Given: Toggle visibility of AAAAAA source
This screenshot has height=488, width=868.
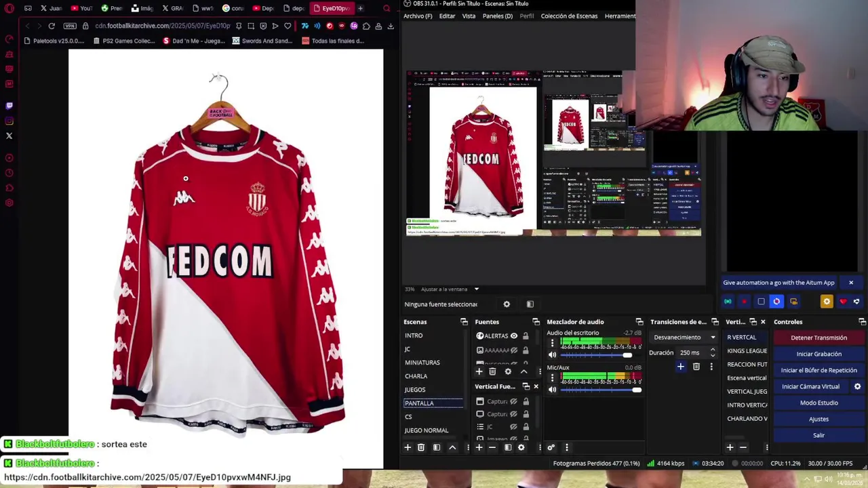Looking at the screenshot, I should click(514, 350).
